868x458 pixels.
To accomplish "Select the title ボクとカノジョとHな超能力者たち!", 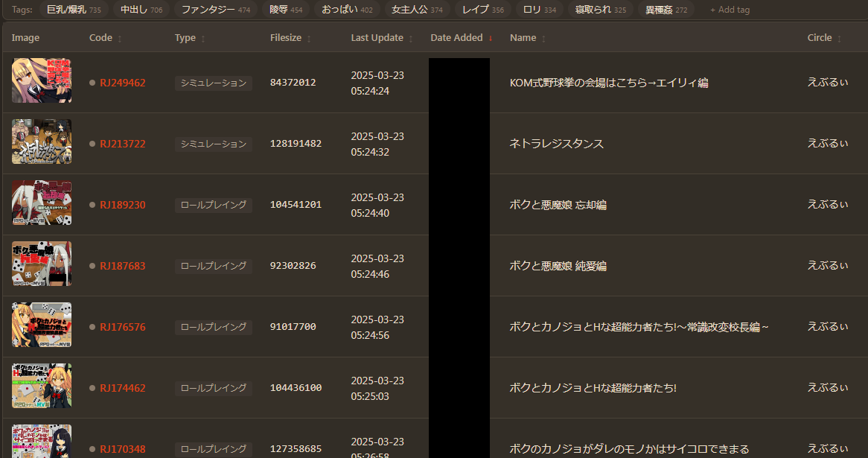I will tap(593, 388).
